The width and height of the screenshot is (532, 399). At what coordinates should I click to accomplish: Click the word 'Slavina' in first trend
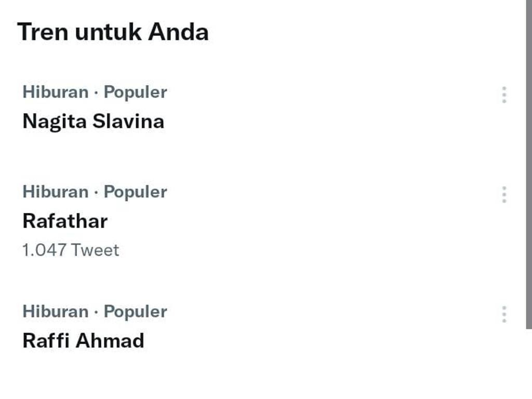(x=128, y=122)
